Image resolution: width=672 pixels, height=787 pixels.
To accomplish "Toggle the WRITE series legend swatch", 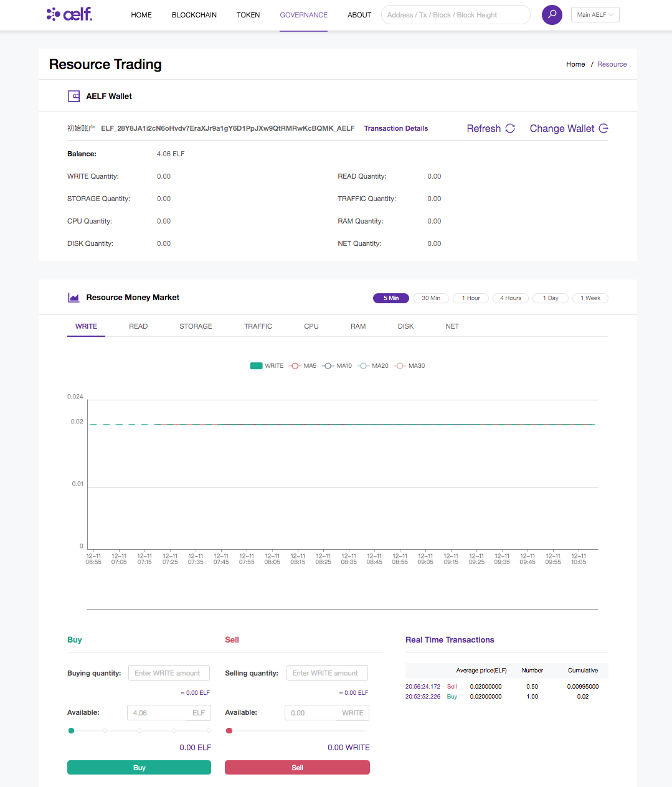I will [x=256, y=366].
